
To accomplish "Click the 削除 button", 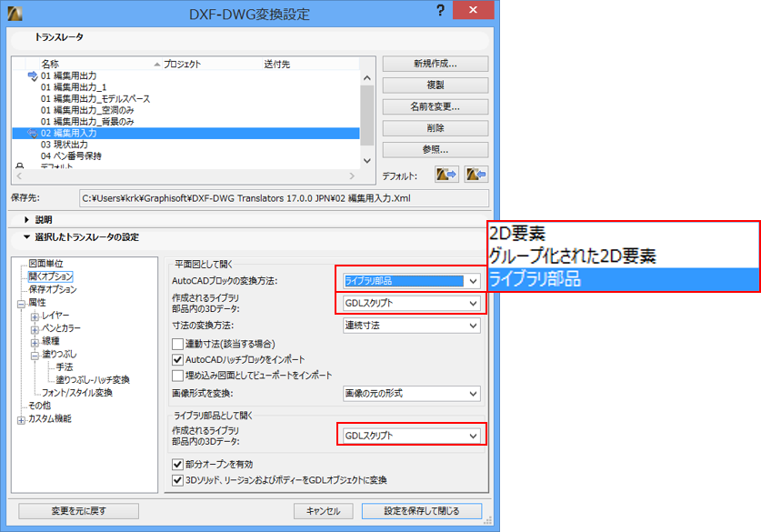I will (x=436, y=128).
